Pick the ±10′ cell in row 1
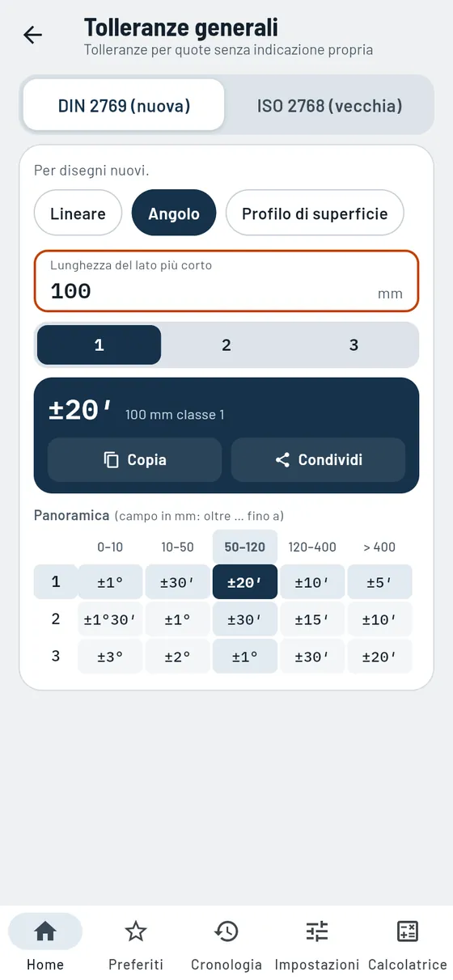The height and width of the screenshot is (980, 453). point(312,582)
